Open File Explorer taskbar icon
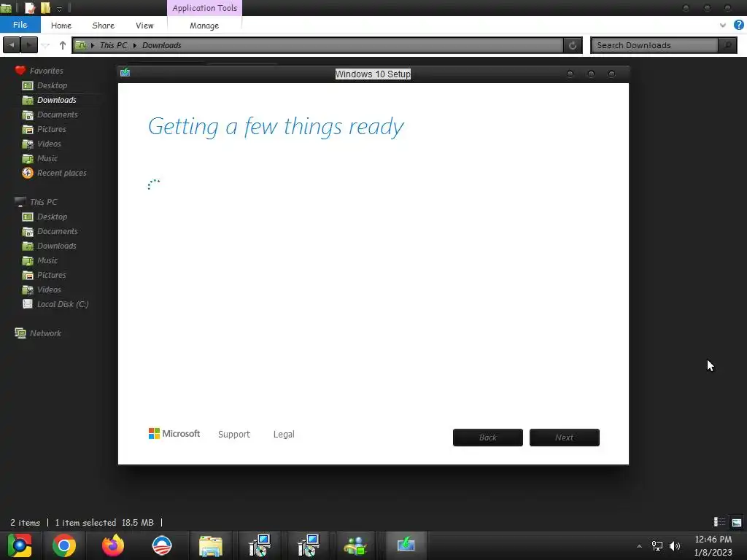The height and width of the screenshot is (560, 747). click(211, 545)
